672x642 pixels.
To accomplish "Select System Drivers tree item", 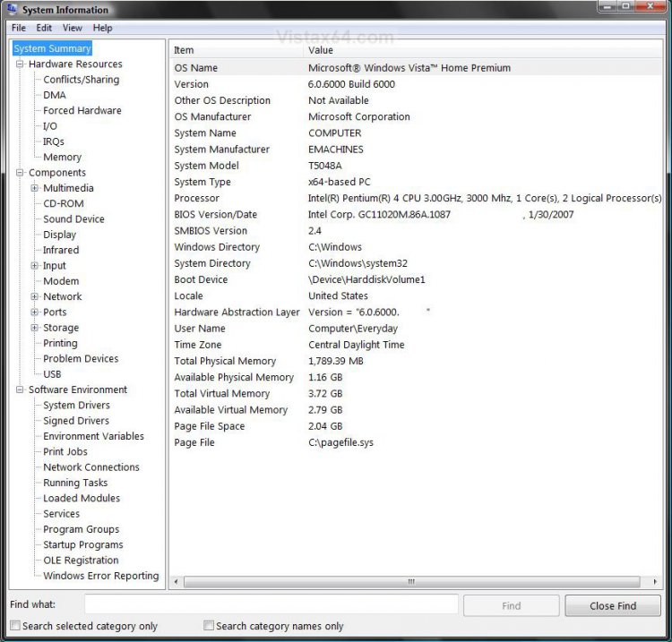I will tap(77, 405).
